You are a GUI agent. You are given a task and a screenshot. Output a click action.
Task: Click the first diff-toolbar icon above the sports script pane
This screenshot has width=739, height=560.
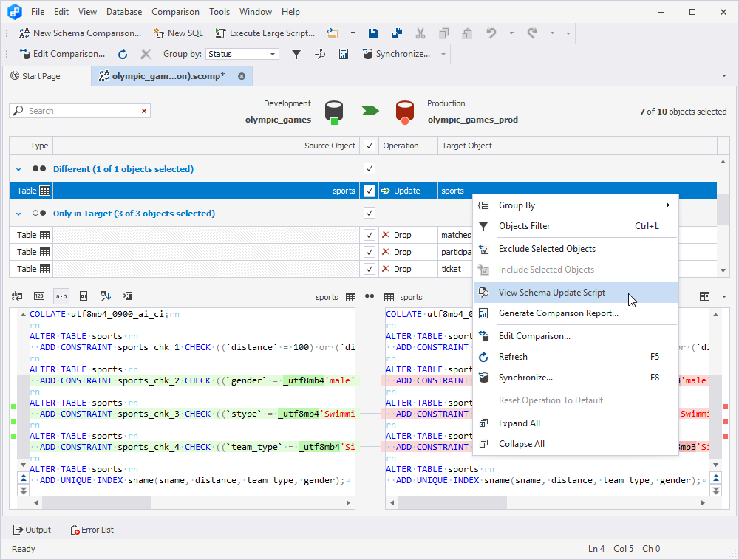(17, 296)
